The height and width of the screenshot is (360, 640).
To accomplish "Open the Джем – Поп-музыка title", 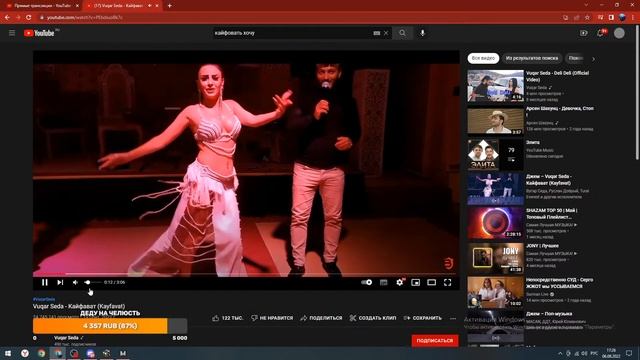I will tap(549, 314).
